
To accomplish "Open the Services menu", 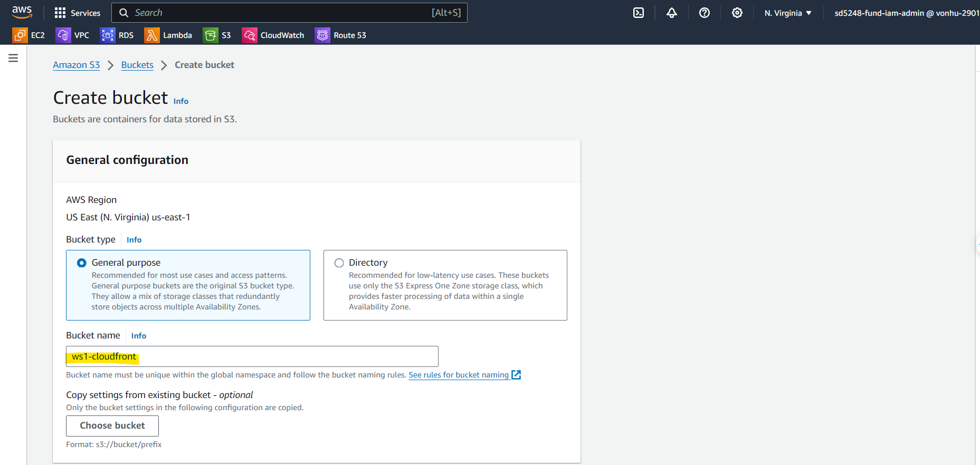I will [x=78, y=13].
